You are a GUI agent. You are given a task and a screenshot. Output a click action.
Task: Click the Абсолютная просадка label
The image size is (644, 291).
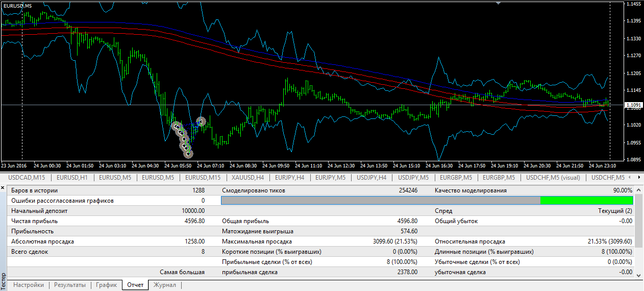pyautogui.click(x=42, y=241)
